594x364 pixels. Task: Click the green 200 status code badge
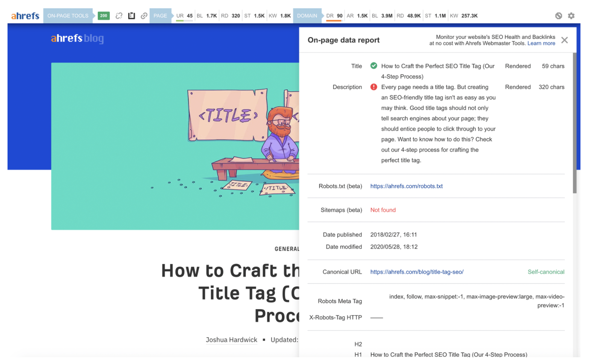pos(103,16)
